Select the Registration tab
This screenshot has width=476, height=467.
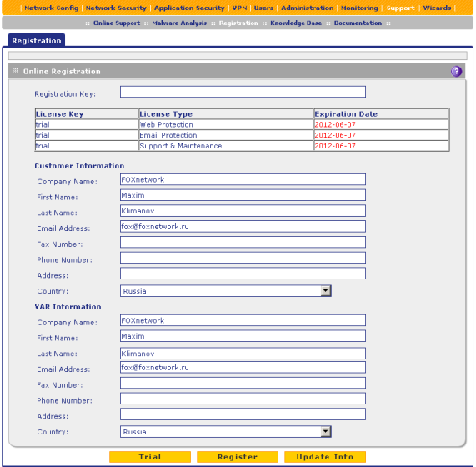(37, 40)
